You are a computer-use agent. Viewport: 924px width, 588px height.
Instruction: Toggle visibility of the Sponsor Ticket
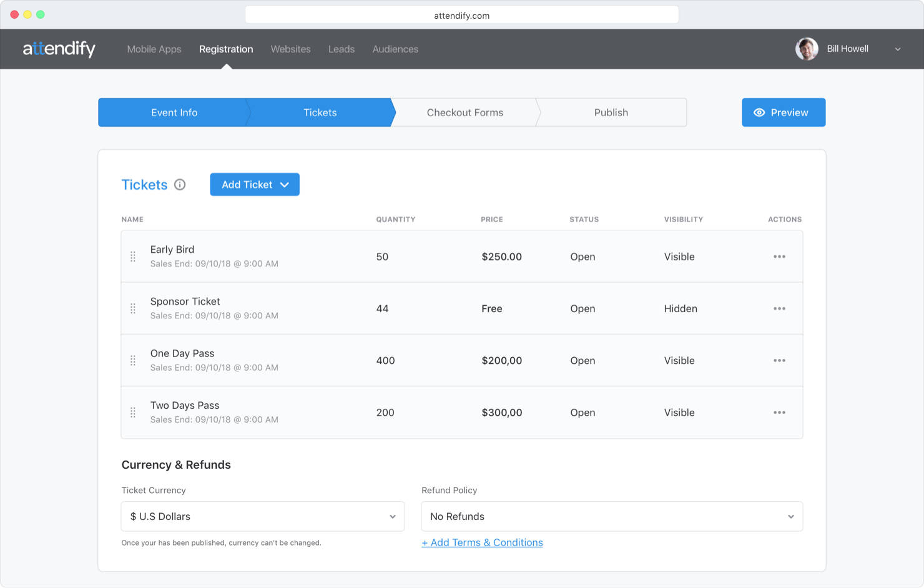[681, 308]
